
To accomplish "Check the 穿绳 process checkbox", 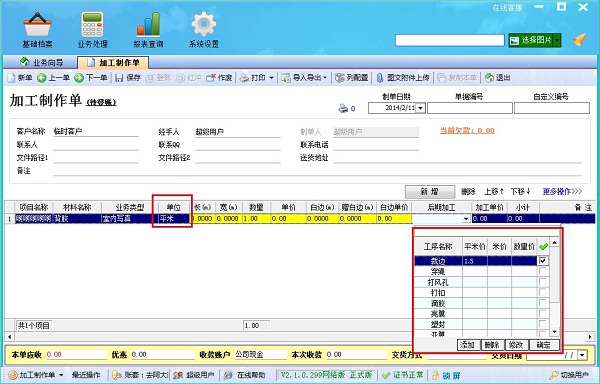I will pos(543,271).
